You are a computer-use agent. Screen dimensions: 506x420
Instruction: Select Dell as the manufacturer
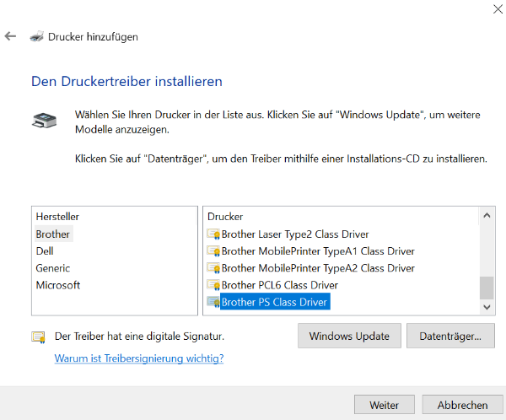(46, 251)
